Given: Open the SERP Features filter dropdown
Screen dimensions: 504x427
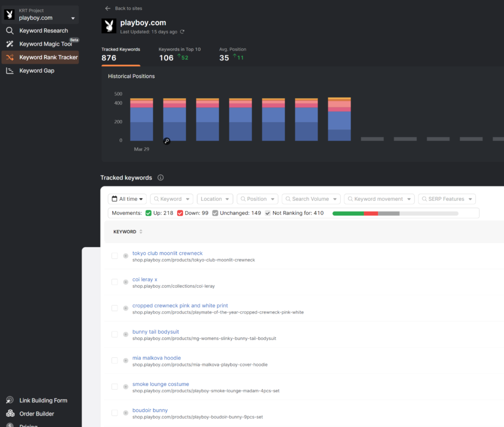Looking at the screenshot, I should point(447,199).
